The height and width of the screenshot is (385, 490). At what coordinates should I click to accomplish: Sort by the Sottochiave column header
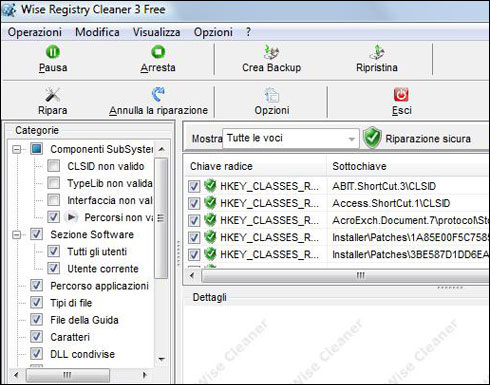pyautogui.click(x=408, y=166)
